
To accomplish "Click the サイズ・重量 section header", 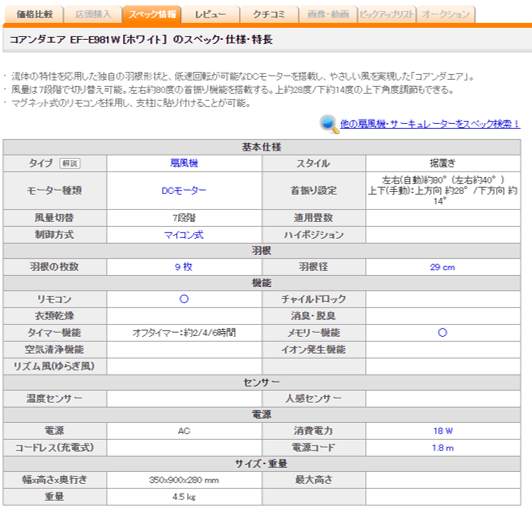I will [262, 464].
